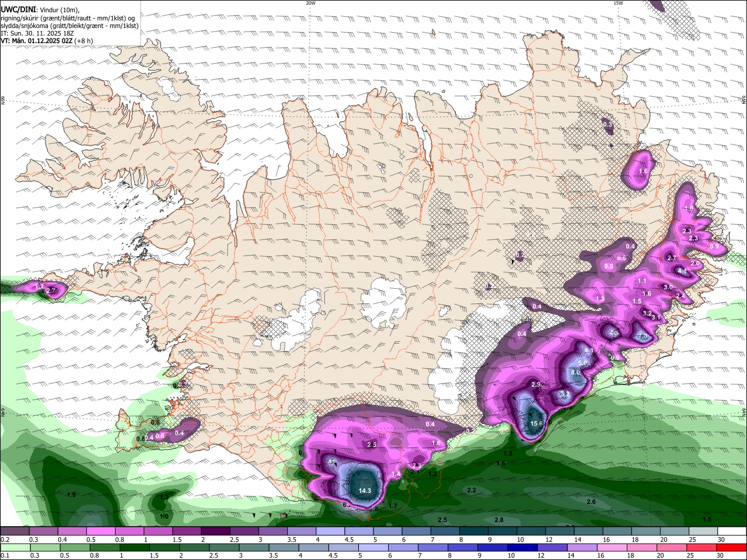Image resolution: width=747 pixels, height=560 pixels.
Task: Click the snow legend swatch for 0.5–0.8 mm
Action: 100,531
